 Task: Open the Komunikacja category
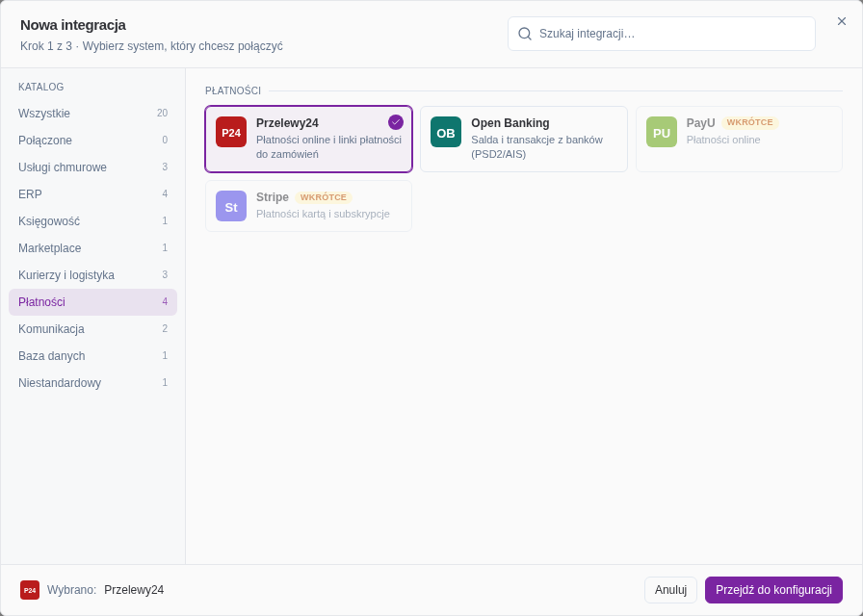pos(93,329)
